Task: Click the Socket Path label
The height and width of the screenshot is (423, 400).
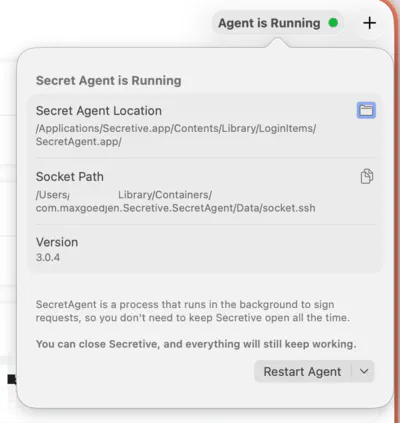Action: [x=70, y=177]
